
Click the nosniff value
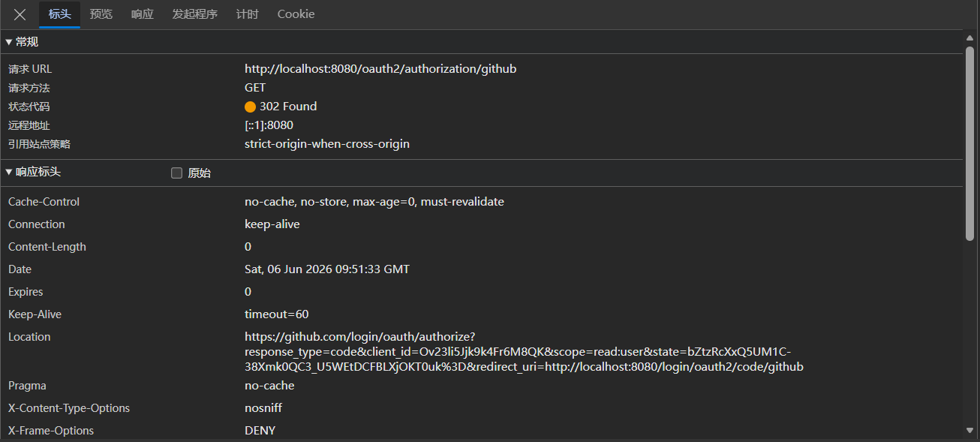click(x=263, y=408)
